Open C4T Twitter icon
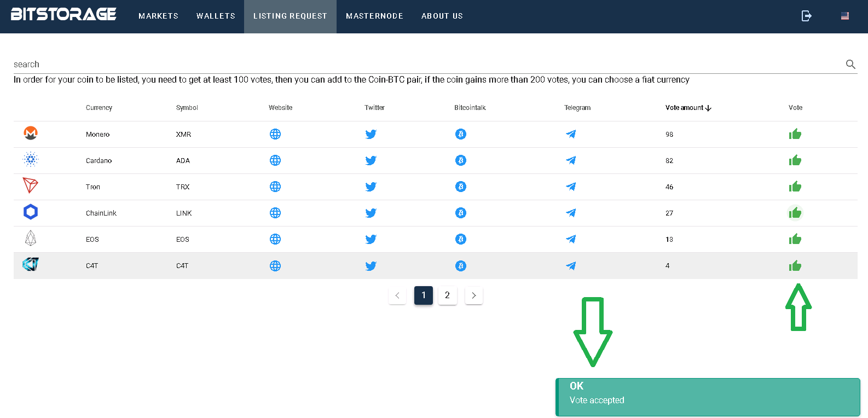The image size is (868, 418). (x=371, y=266)
